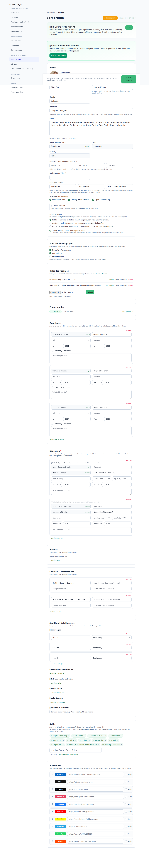Screen dimensions: 149x868
Task: Click the Instagram row drag handle
Action: pos(52,797)
